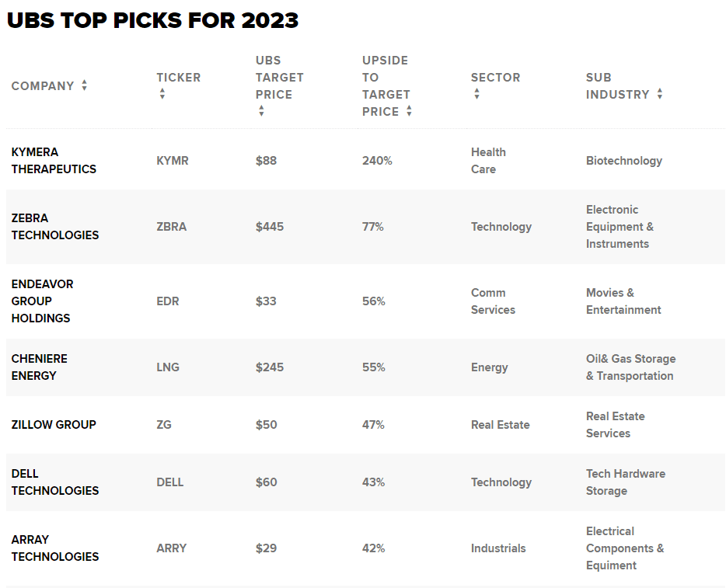Click the Ticker column sort arrows
The height and width of the screenshot is (588, 726).
(x=162, y=94)
